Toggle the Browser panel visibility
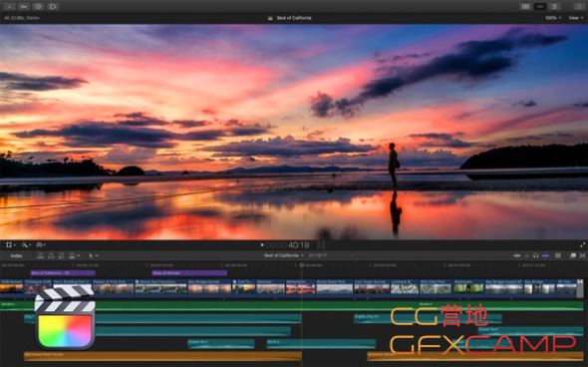588x367 pixels. tap(526, 6)
